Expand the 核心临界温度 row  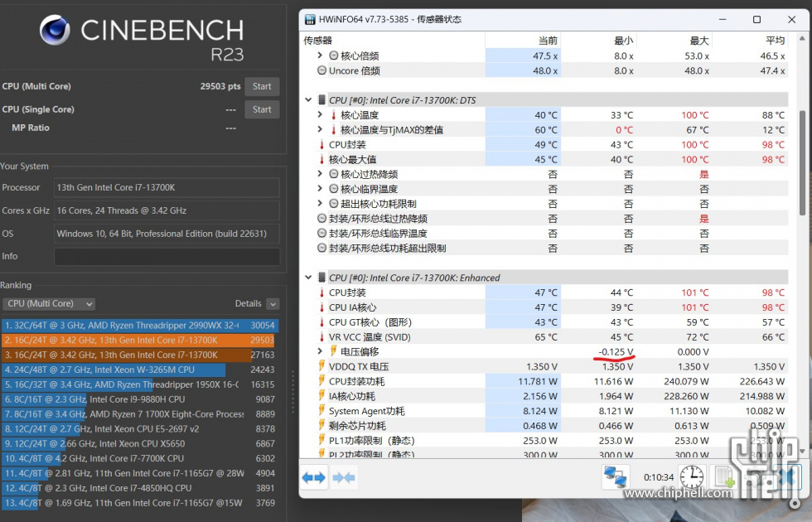(x=320, y=189)
